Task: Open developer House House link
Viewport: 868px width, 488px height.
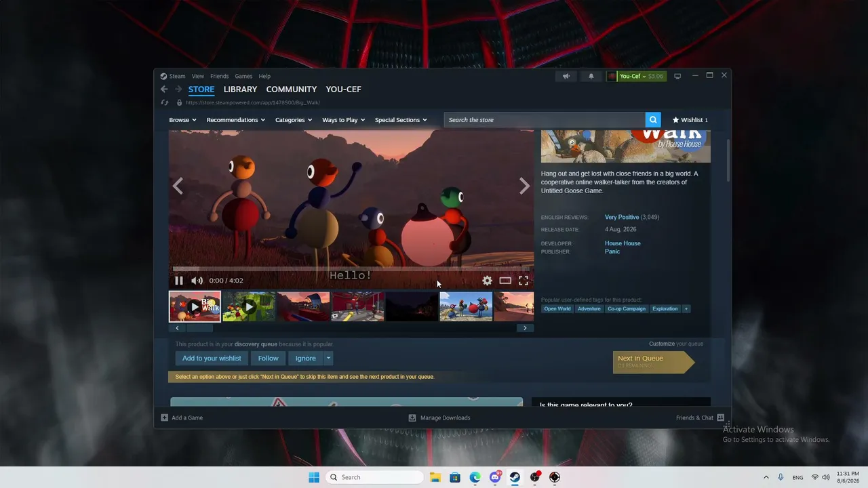Action: pyautogui.click(x=623, y=243)
